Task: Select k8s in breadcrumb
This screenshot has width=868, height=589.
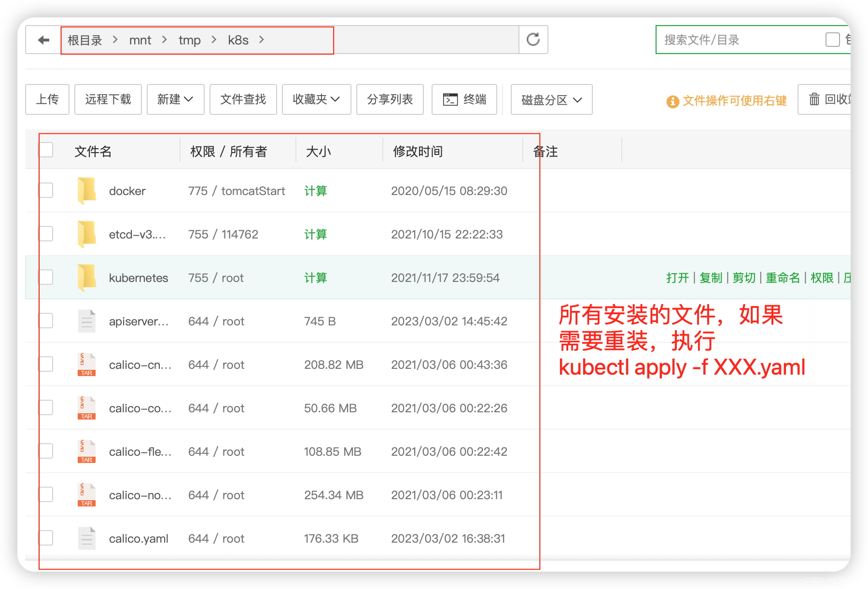Action: pos(238,40)
